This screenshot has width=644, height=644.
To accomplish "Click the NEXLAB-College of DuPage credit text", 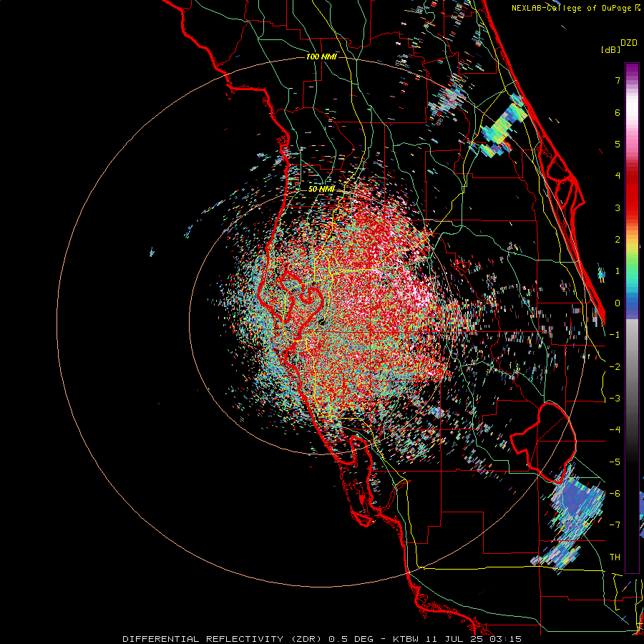I will tap(571, 8).
